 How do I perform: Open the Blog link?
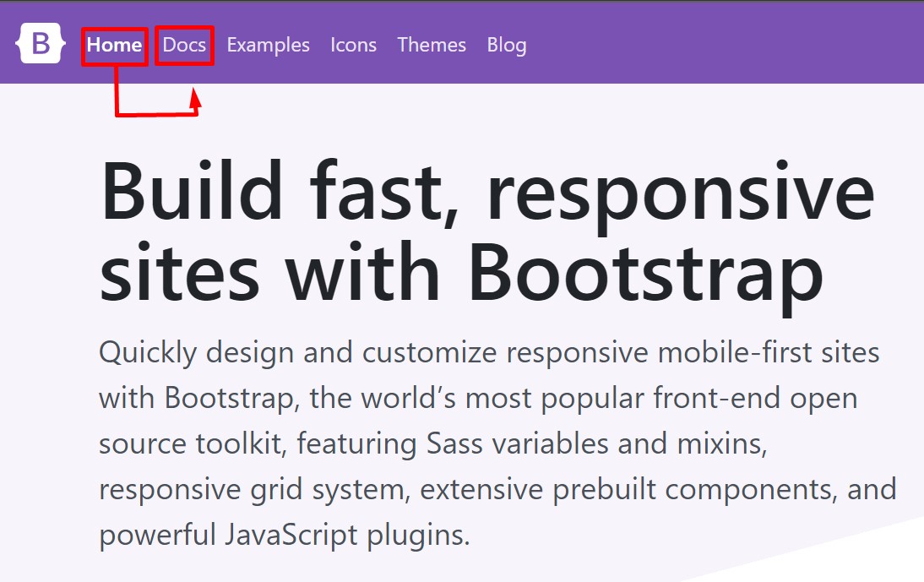506,45
